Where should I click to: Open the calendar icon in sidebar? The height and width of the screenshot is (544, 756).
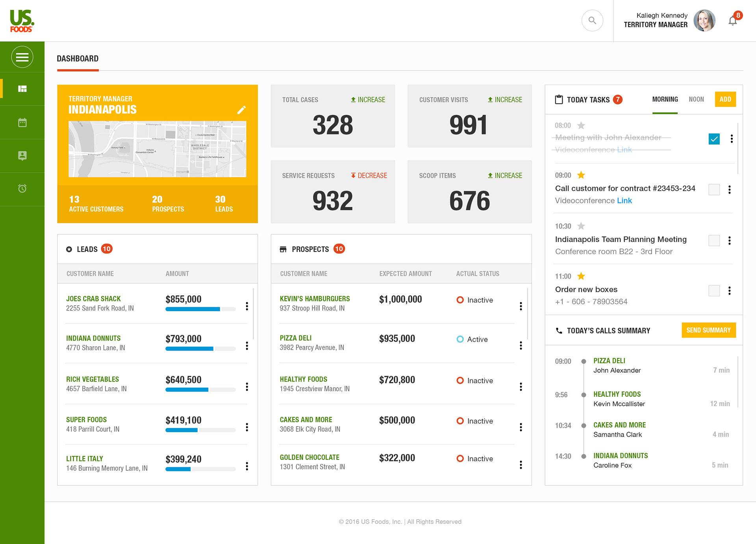[22, 123]
